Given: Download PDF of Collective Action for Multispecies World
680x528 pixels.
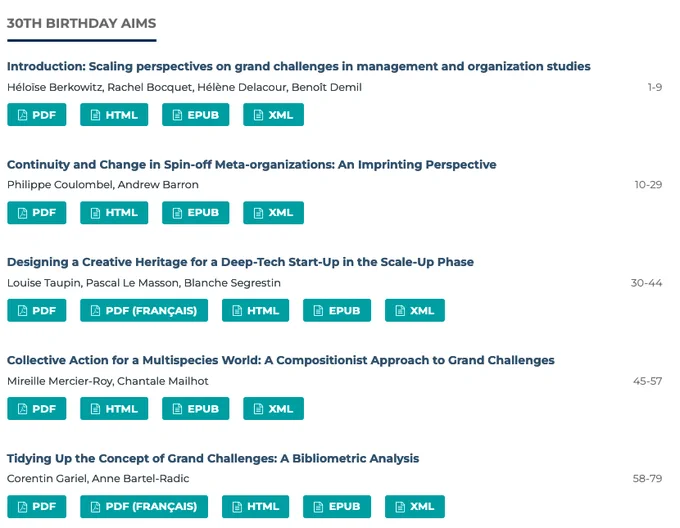Looking at the screenshot, I should (36, 408).
